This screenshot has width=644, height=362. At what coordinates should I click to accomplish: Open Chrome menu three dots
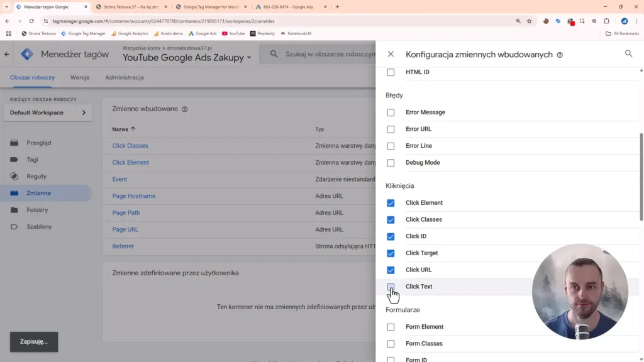click(636, 21)
